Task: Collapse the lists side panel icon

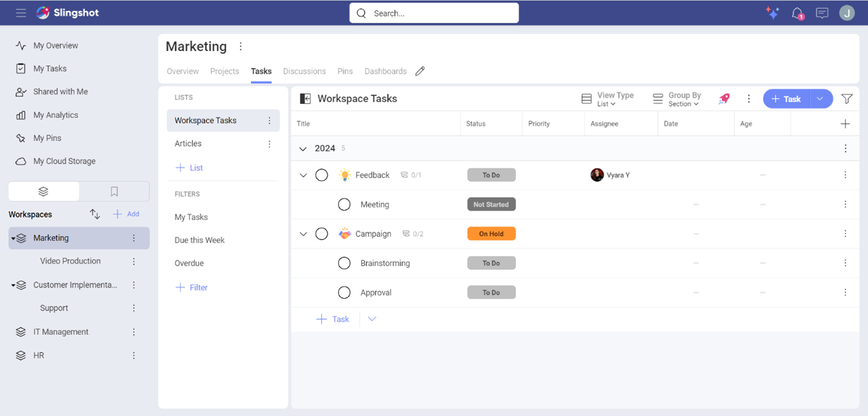Action: pyautogui.click(x=305, y=99)
